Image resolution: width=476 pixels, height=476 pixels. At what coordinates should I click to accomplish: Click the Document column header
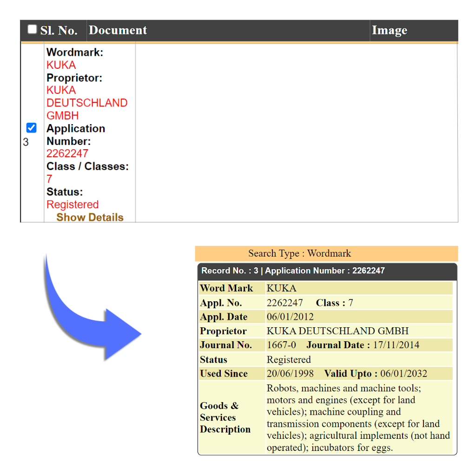tap(118, 31)
